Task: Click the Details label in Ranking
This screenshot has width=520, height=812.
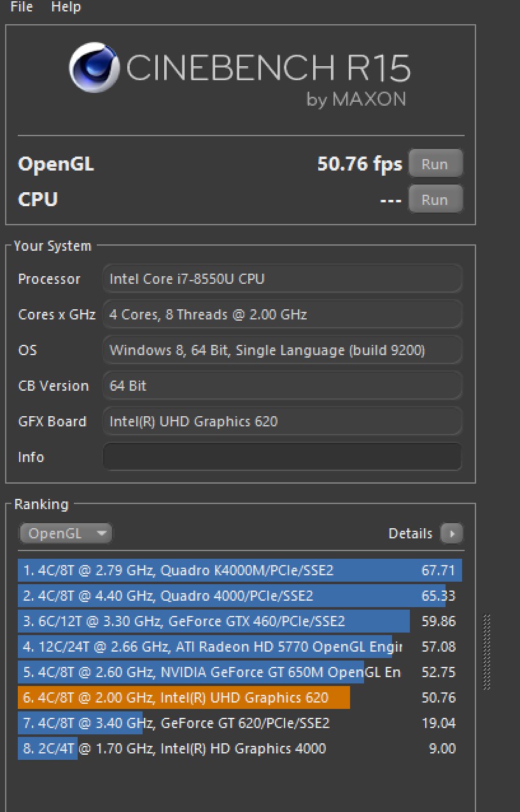Action: 411,533
